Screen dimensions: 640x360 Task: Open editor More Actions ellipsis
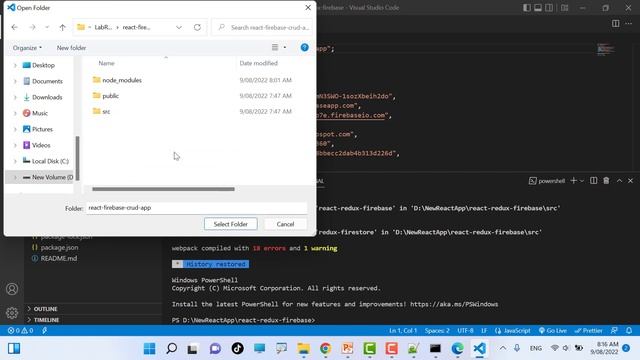click(x=629, y=23)
